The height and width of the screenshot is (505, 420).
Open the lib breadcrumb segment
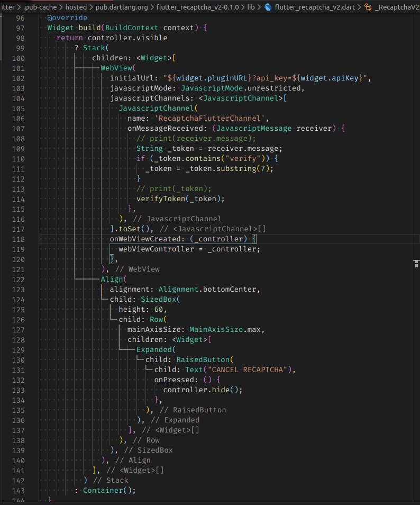click(251, 7)
